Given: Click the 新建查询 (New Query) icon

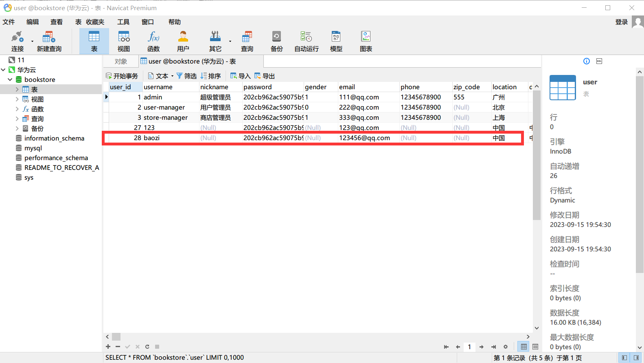Looking at the screenshot, I should pyautogui.click(x=49, y=41).
